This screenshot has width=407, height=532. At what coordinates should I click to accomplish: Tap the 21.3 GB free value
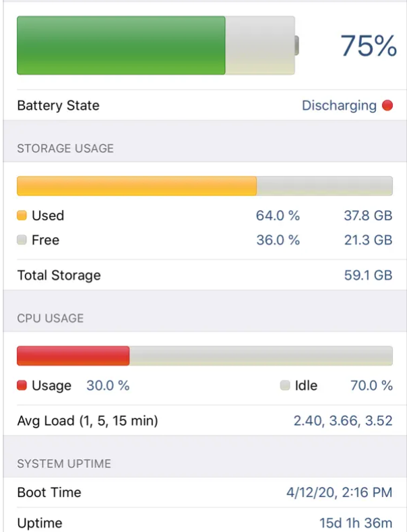(368, 240)
